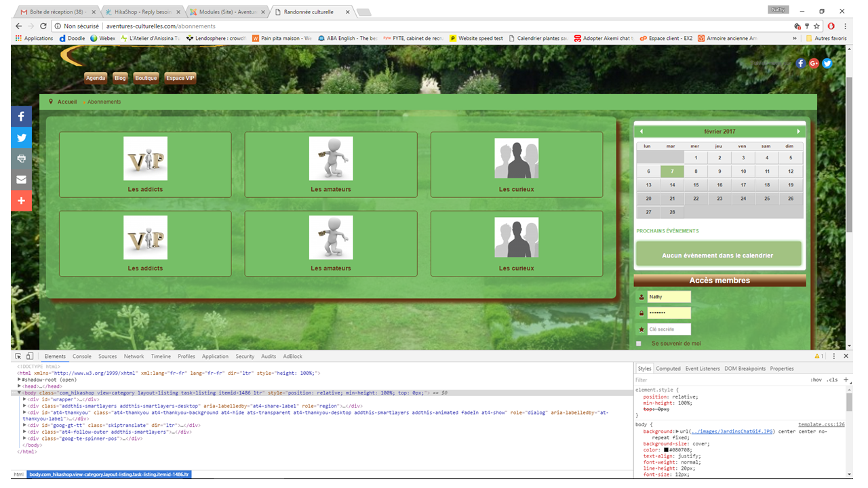Click the Google+ icon in page header
This screenshot has height=488, width=868.
(x=814, y=63)
